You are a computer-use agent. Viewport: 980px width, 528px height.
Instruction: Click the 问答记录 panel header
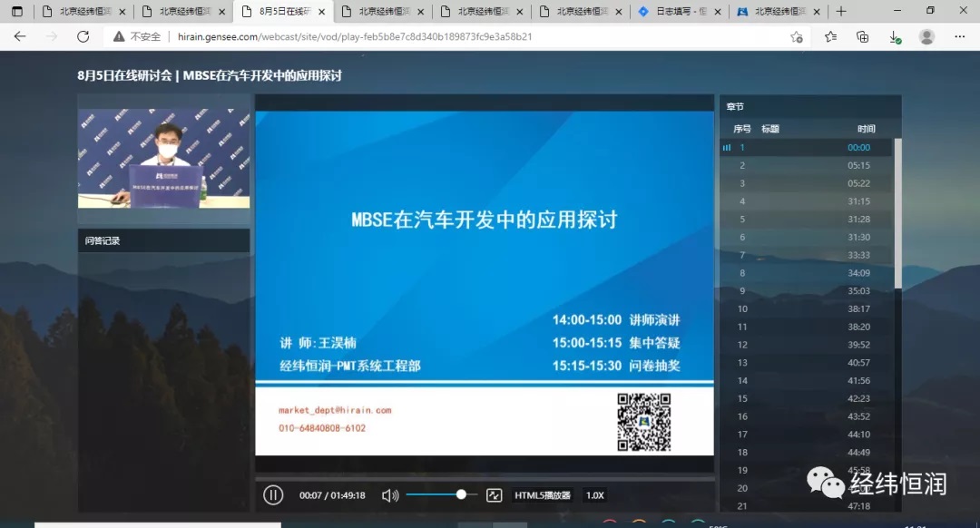coord(163,240)
